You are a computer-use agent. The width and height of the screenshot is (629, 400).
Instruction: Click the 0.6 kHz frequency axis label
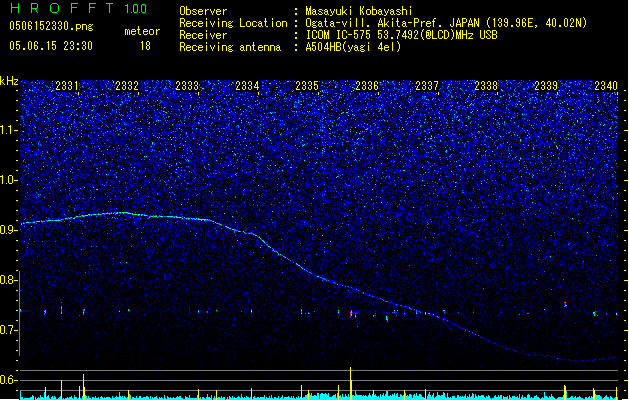click(8, 380)
